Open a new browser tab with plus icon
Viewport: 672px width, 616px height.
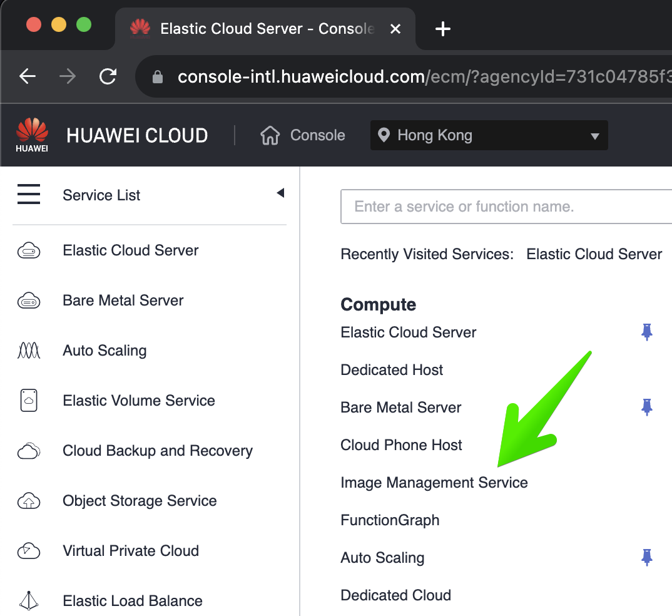pyautogui.click(x=443, y=29)
